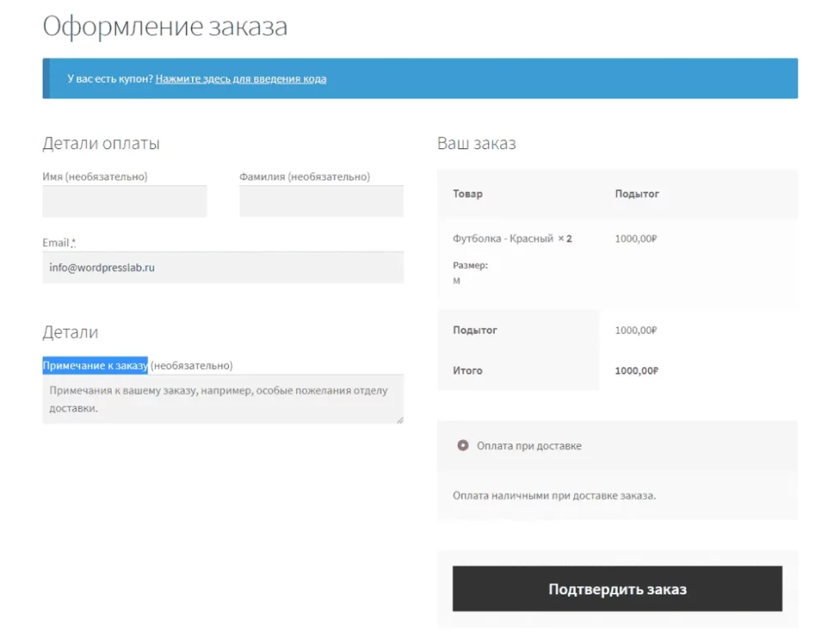840x632 pixels.
Task: Click the Товар column header
Action: [468, 194]
